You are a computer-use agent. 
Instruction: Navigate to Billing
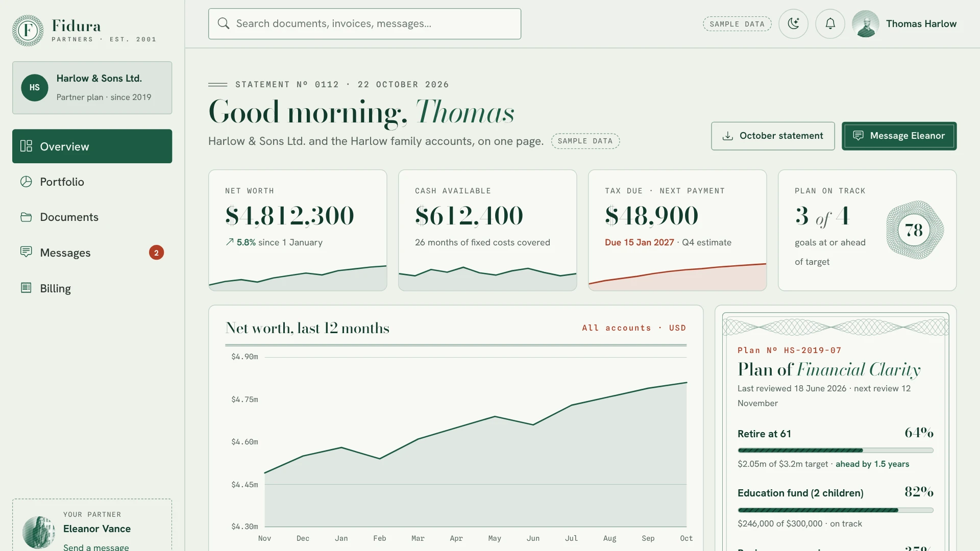(92, 288)
